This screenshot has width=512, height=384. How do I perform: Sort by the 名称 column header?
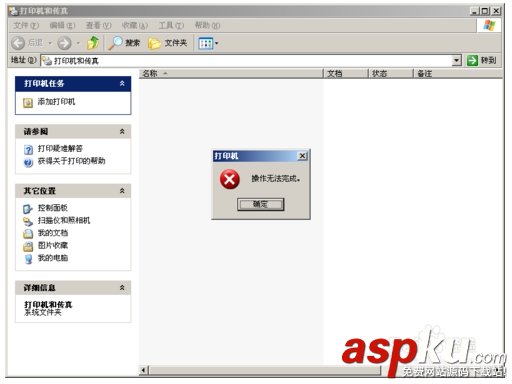click(x=231, y=73)
